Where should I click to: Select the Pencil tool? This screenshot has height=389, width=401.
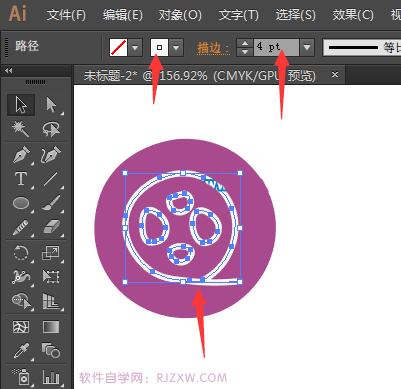coord(21,227)
